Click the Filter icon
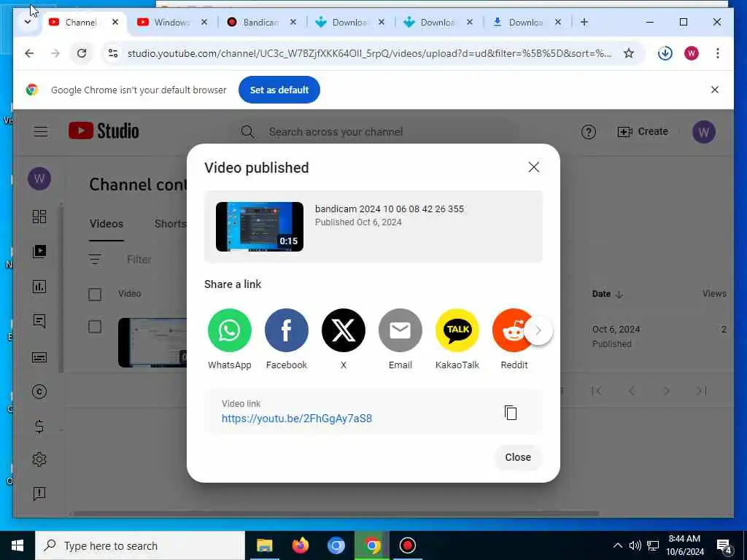 pyautogui.click(x=95, y=259)
